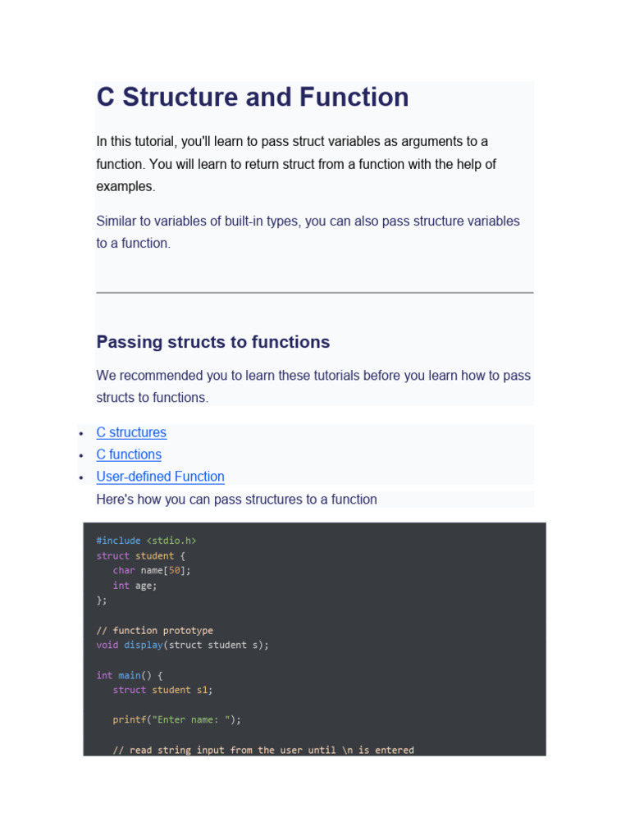Click the "Here's how you can pass" sentence

click(x=236, y=499)
